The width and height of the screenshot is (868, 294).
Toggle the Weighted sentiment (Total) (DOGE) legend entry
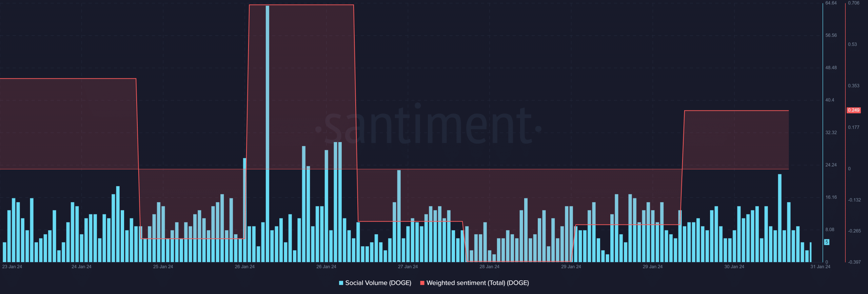[x=474, y=283]
